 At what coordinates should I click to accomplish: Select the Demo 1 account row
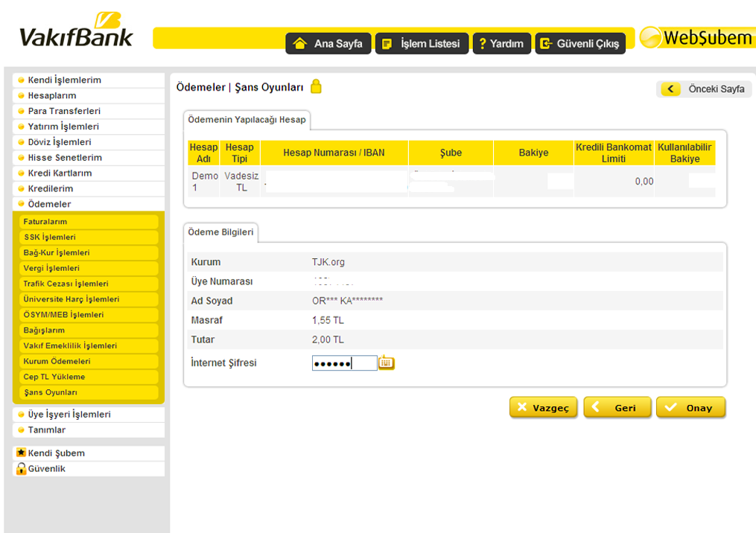point(452,182)
